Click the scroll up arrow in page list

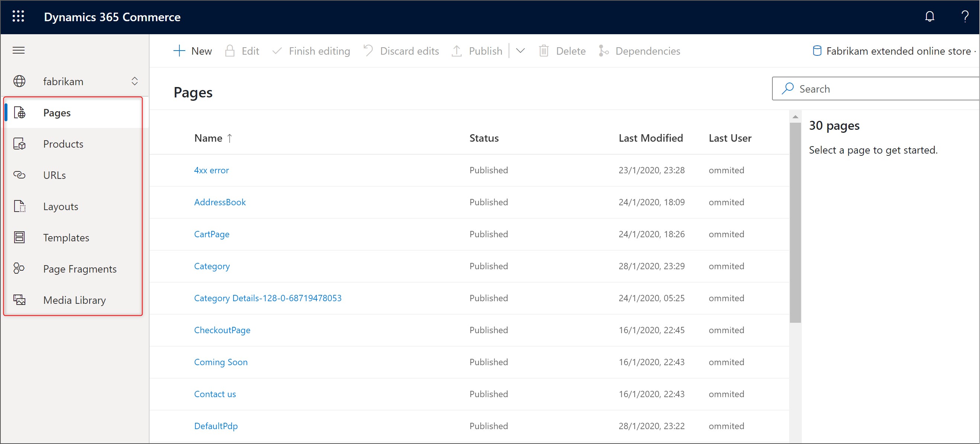pos(795,117)
